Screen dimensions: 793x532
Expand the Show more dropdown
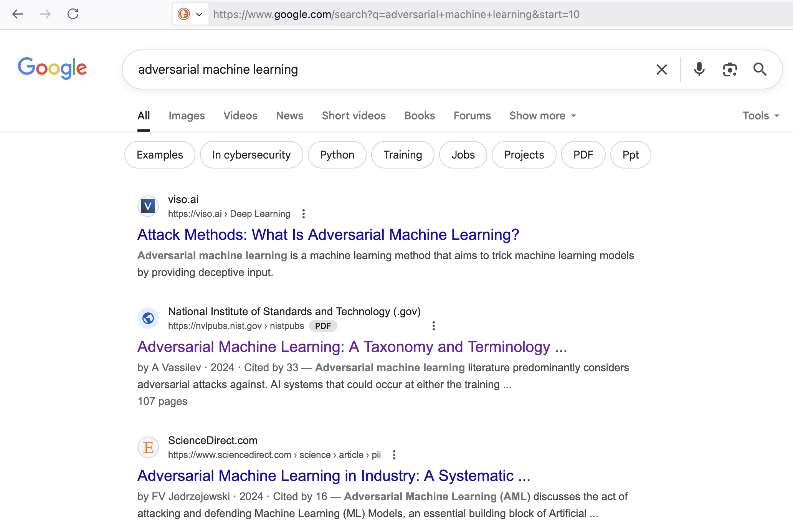[543, 116]
